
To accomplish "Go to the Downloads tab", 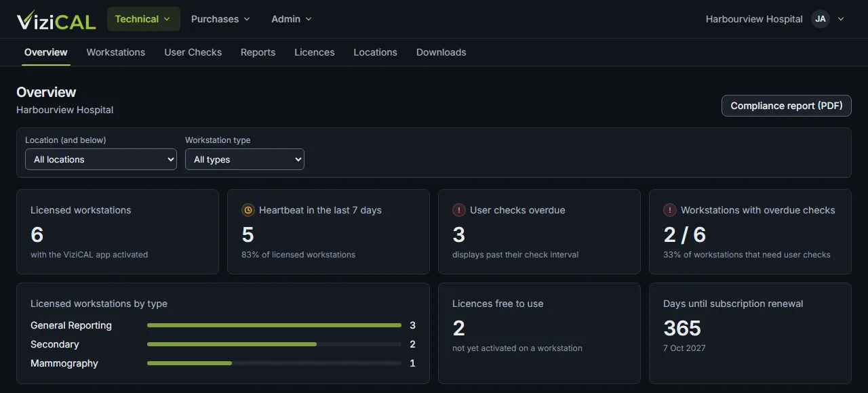I will pyautogui.click(x=441, y=52).
